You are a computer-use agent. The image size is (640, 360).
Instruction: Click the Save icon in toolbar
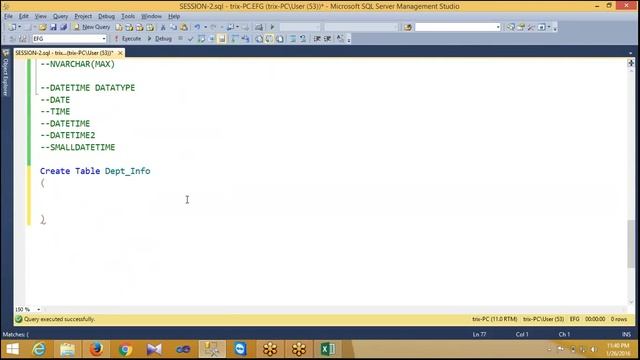[53, 27]
